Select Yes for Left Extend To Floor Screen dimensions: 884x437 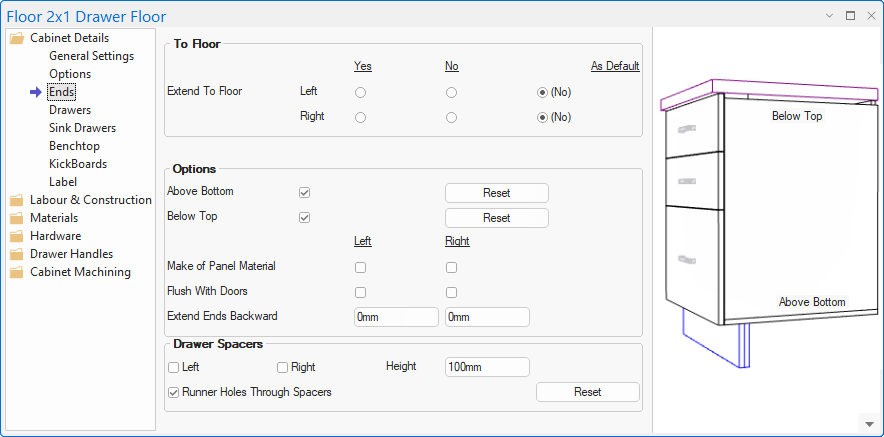coord(360,92)
